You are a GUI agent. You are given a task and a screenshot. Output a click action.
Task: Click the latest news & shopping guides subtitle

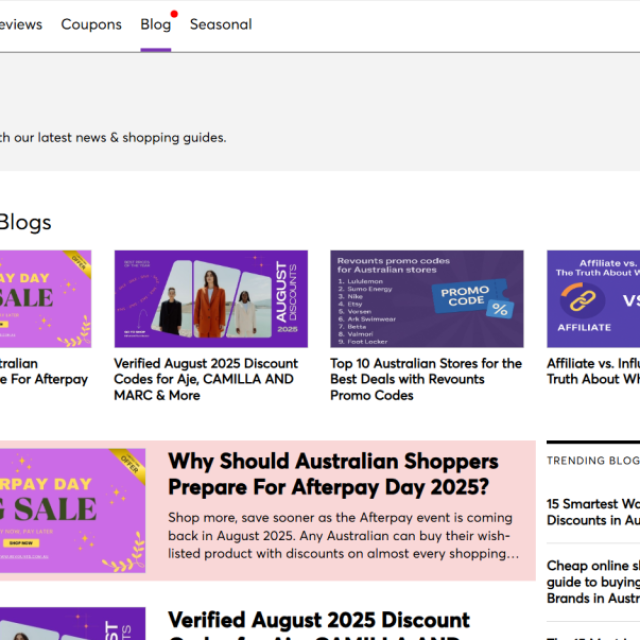pos(113,138)
